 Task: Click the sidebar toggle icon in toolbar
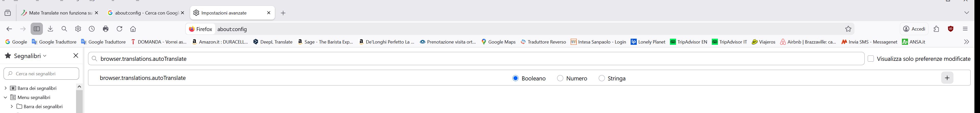pyautogui.click(x=36, y=29)
